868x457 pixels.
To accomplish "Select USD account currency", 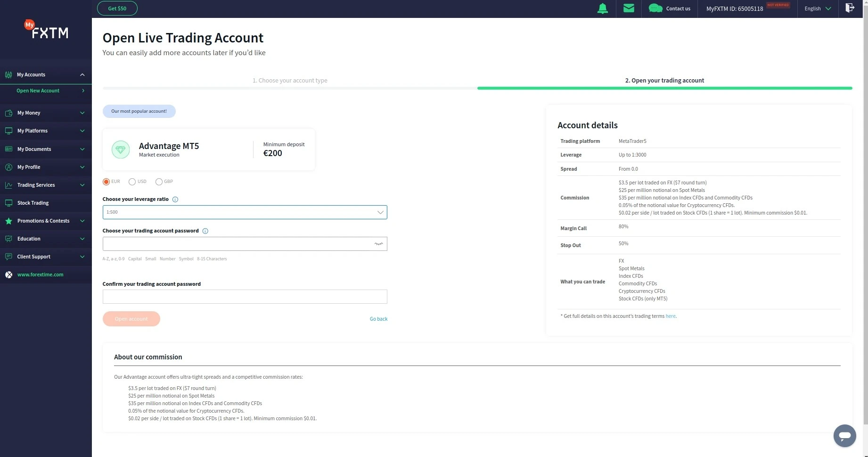I will (132, 182).
